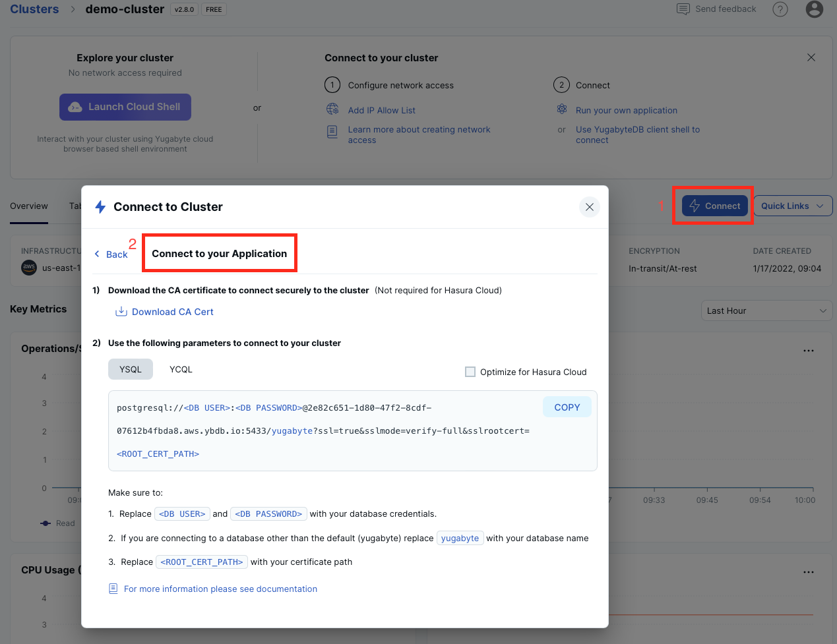This screenshot has height=644, width=837.
Task: Click Send feedback text
Action: click(726, 9)
